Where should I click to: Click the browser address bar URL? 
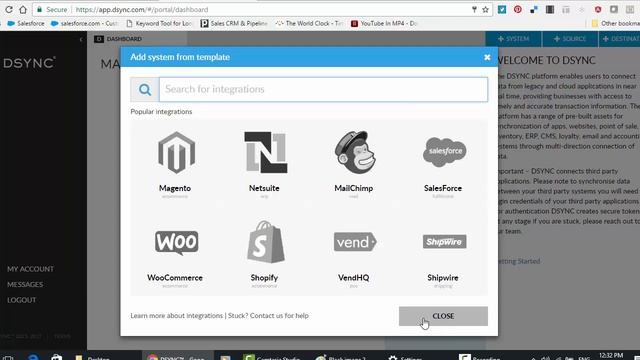[x=142, y=9]
